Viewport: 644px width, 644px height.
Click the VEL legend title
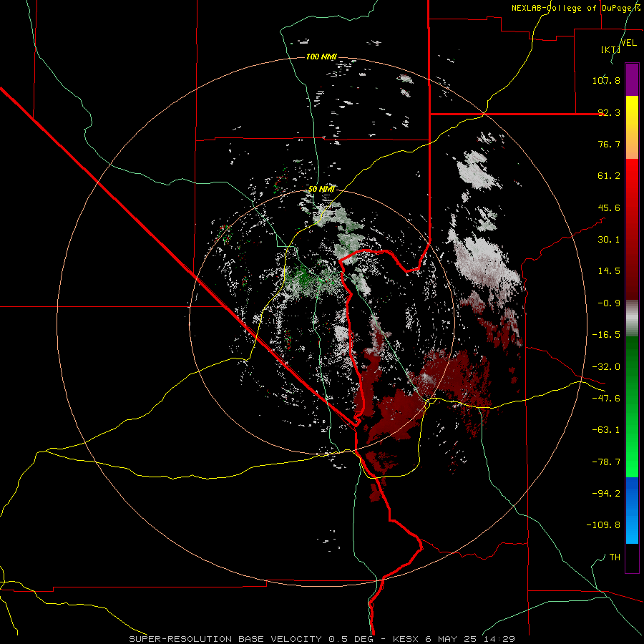(x=628, y=42)
